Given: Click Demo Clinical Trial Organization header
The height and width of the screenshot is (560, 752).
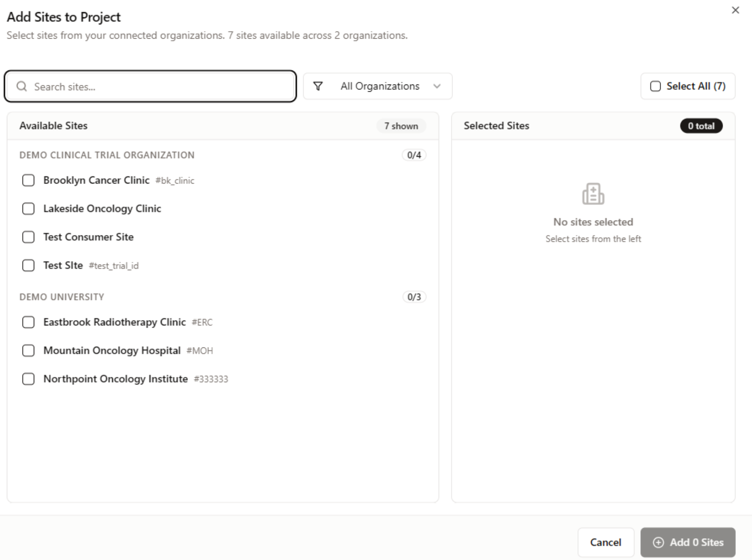Looking at the screenshot, I should pos(107,155).
